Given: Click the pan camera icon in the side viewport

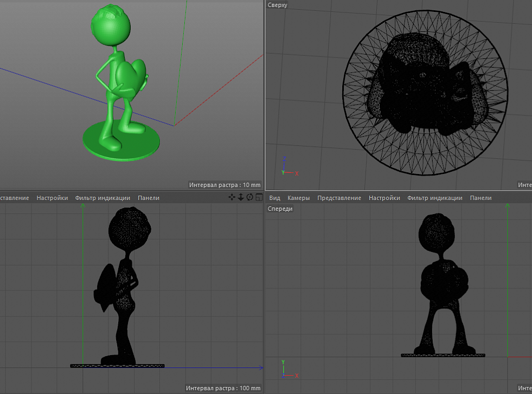Looking at the screenshot, I should click(x=232, y=198).
